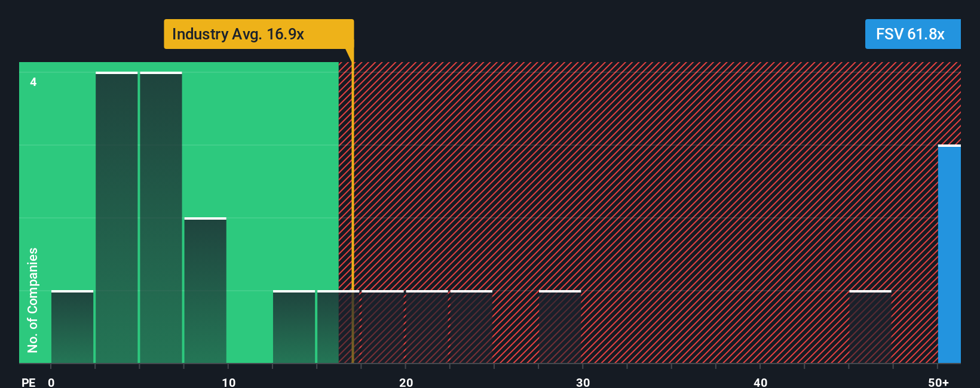Click the y-axis value 4
Viewport: 980px width, 388px height.
pos(33,82)
